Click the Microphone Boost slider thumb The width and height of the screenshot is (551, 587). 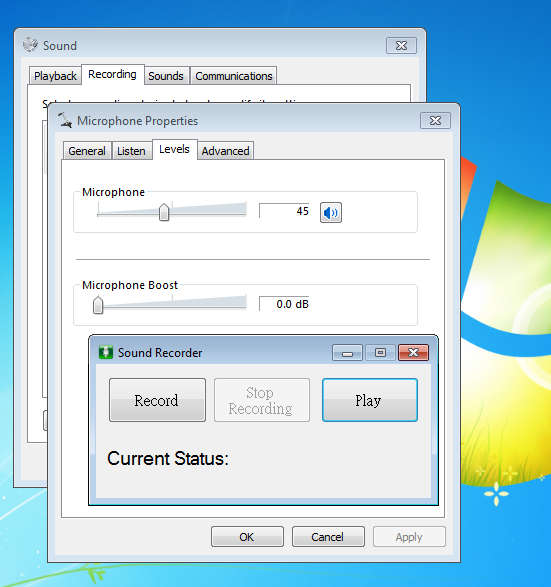98,305
